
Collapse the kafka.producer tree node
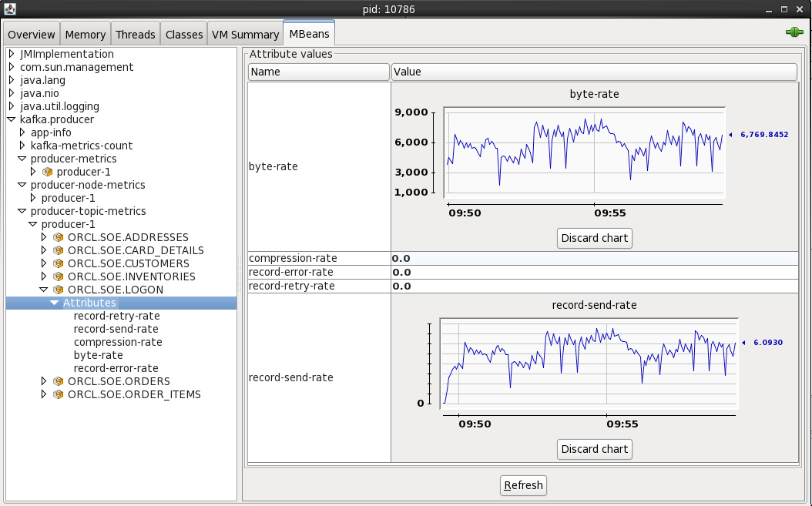point(12,119)
